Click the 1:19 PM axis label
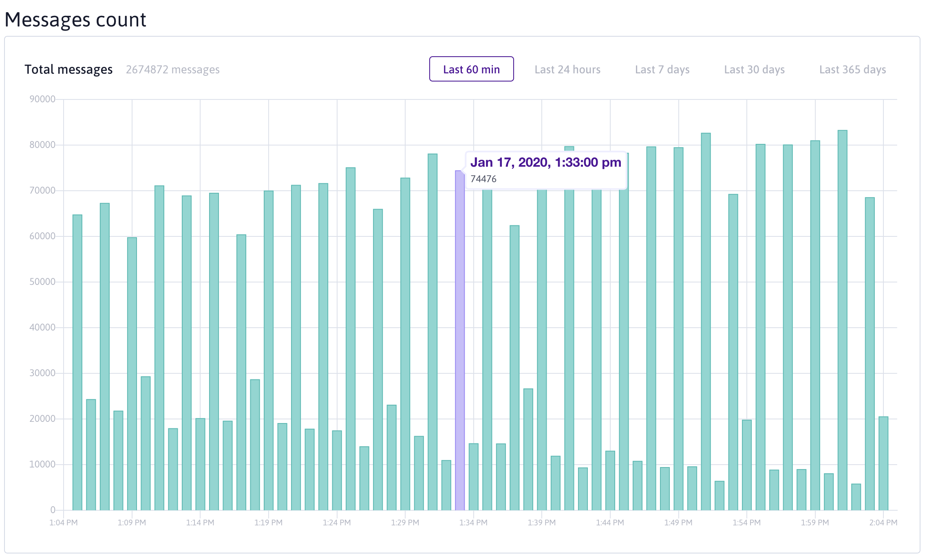This screenshot has width=927, height=560. pyautogui.click(x=268, y=523)
